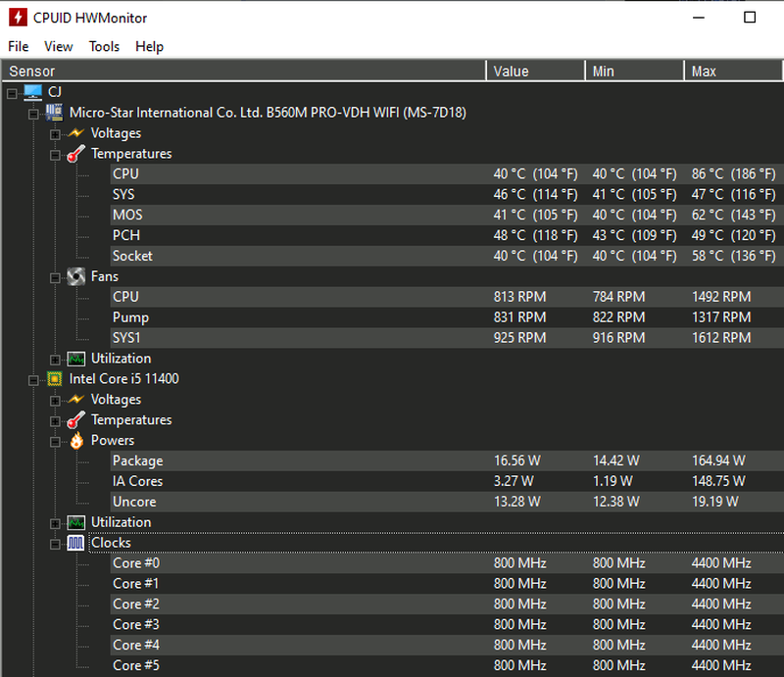This screenshot has width=784, height=677.
Task: Collapse the CJ root node
Action: [x=12, y=93]
